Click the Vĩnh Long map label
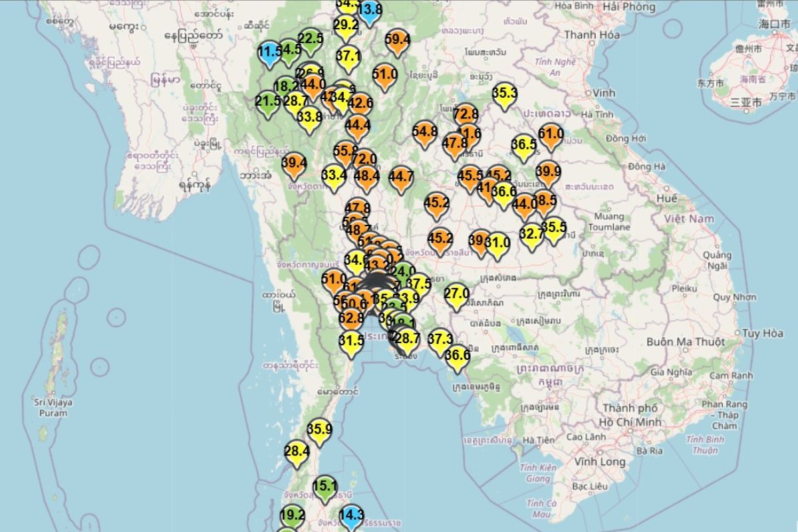 (600, 462)
